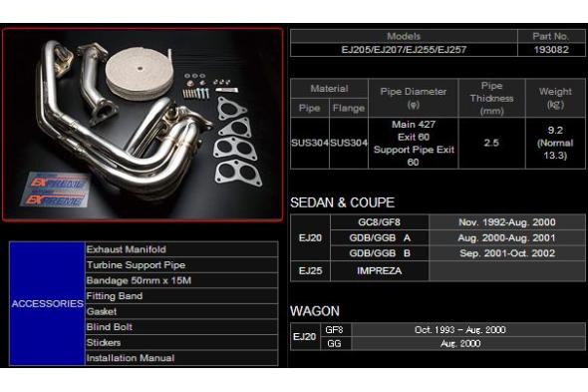Click the bandage roll in the photo
The width and height of the screenshot is (588, 392).
[x=140, y=73]
